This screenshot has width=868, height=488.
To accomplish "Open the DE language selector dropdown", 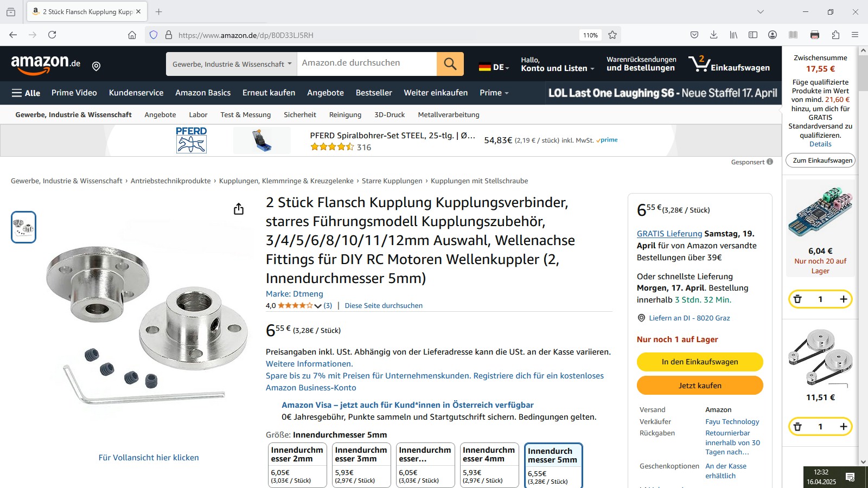I will pos(494,68).
